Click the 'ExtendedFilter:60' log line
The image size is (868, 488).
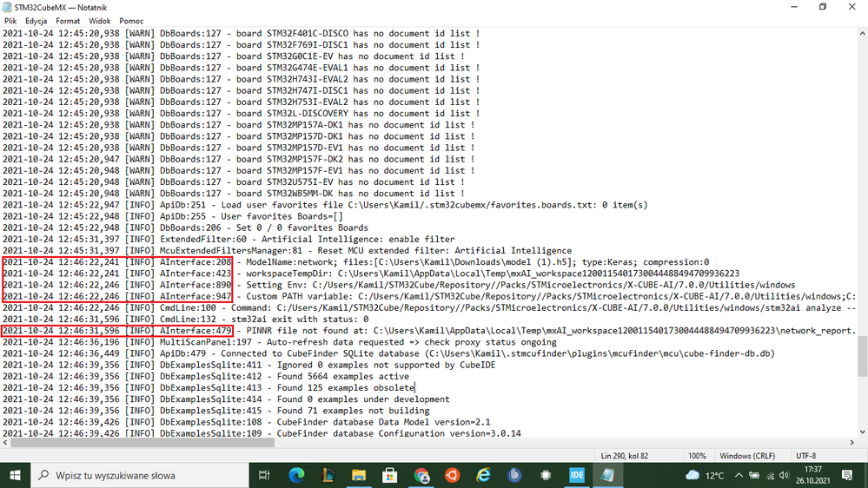[x=229, y=240]
